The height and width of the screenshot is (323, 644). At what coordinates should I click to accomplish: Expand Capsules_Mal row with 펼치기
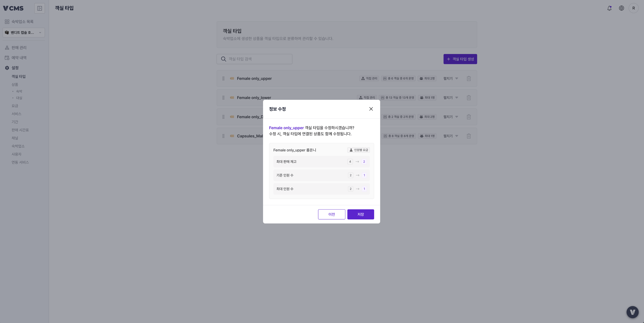451,136
